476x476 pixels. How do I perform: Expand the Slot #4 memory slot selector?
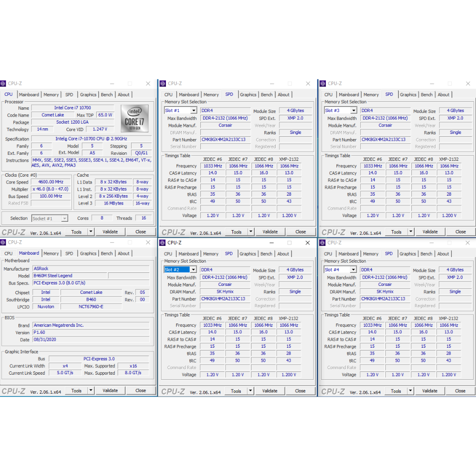click(x=353, y=270)
